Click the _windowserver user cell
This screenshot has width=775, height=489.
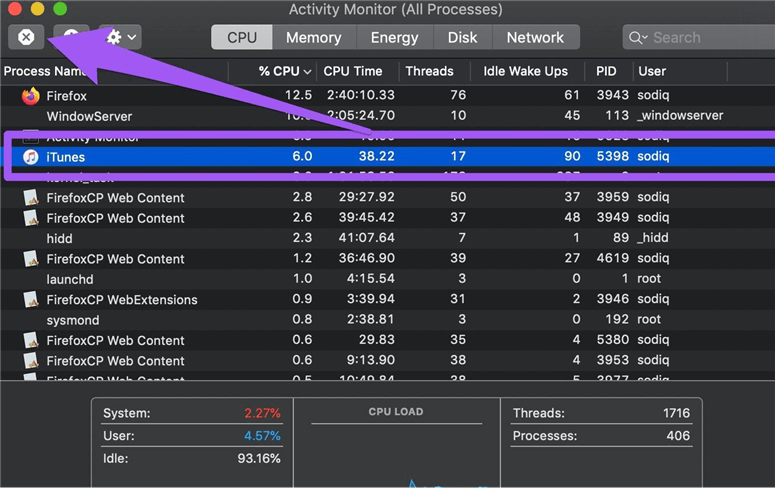[680, 116]
